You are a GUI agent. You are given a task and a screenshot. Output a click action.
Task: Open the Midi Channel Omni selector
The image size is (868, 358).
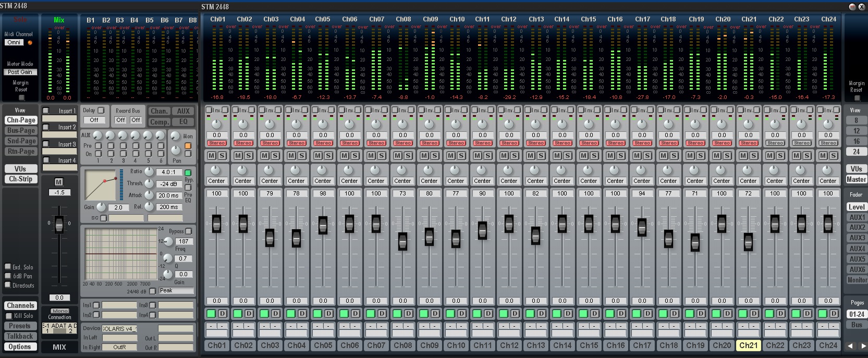pyautogui.click(x=15, y=43)
